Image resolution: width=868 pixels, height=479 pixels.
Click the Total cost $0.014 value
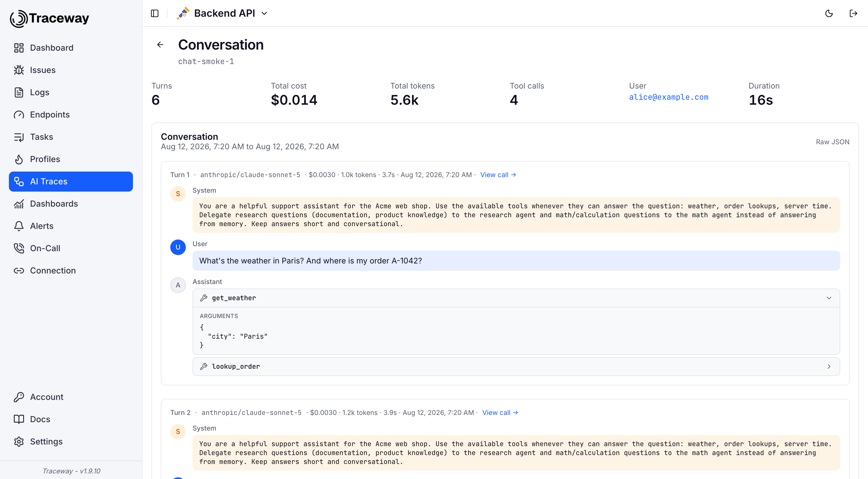tap(294, 100)
